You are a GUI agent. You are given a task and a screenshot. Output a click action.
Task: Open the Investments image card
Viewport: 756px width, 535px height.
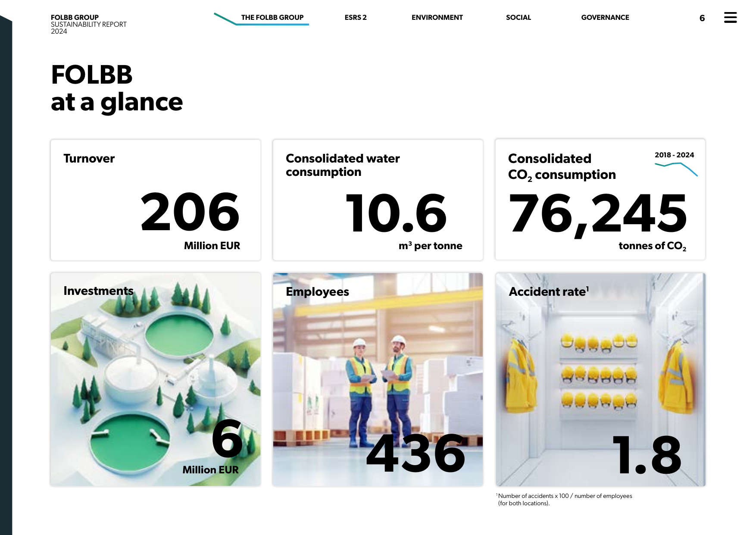point(156,379)
